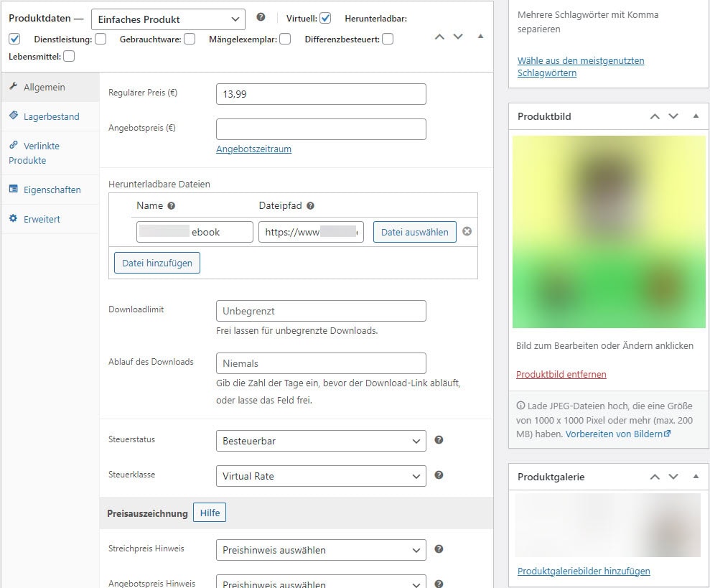Click help icon next to Steuerstatus
The width and height of the screenshot is (710, 588).
point(439,440)
